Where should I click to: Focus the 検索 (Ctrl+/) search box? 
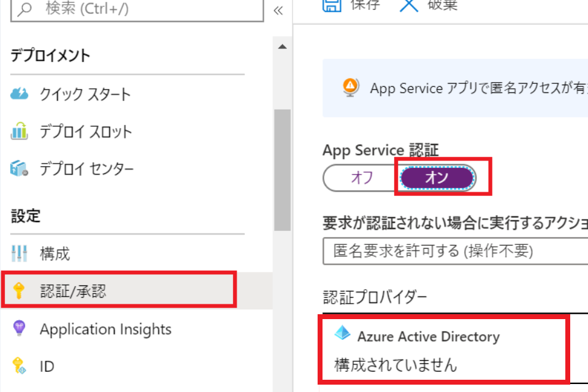[137, 10]
